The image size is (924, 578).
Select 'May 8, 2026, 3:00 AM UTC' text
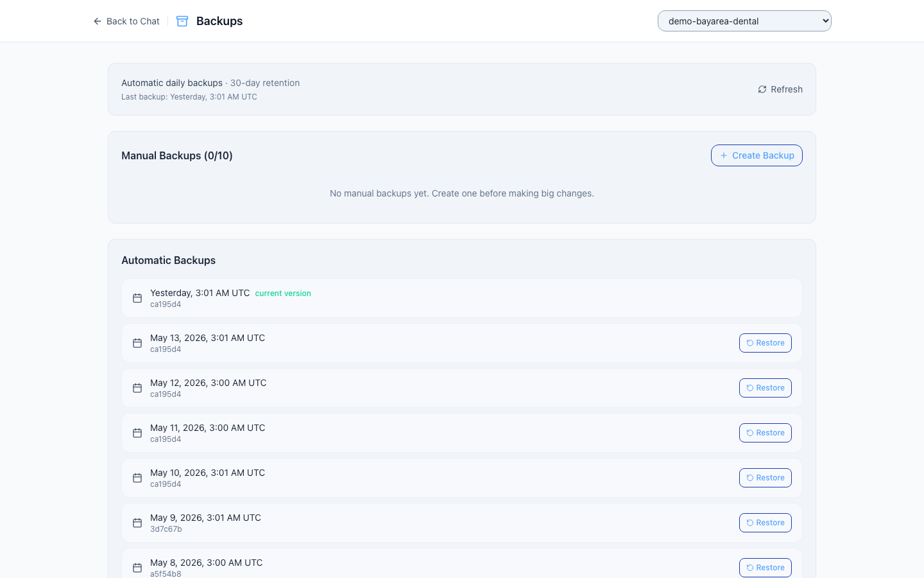206,563
